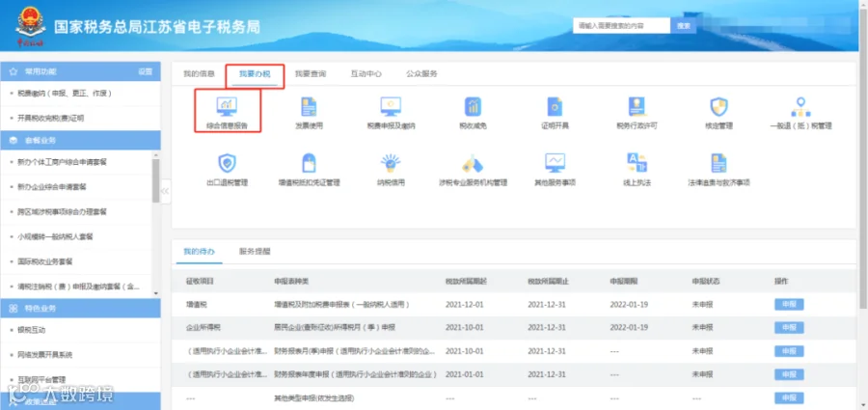Click 申报 button for 财务报表月(季)申报 row
This screenshot has height=410, width=868.
coord(789,351)
